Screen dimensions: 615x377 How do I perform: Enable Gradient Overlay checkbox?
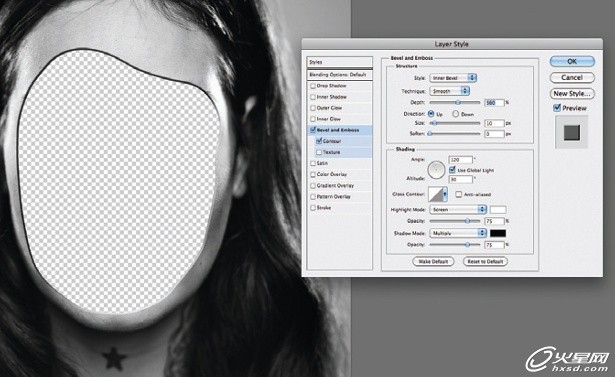tap(313, 186)
